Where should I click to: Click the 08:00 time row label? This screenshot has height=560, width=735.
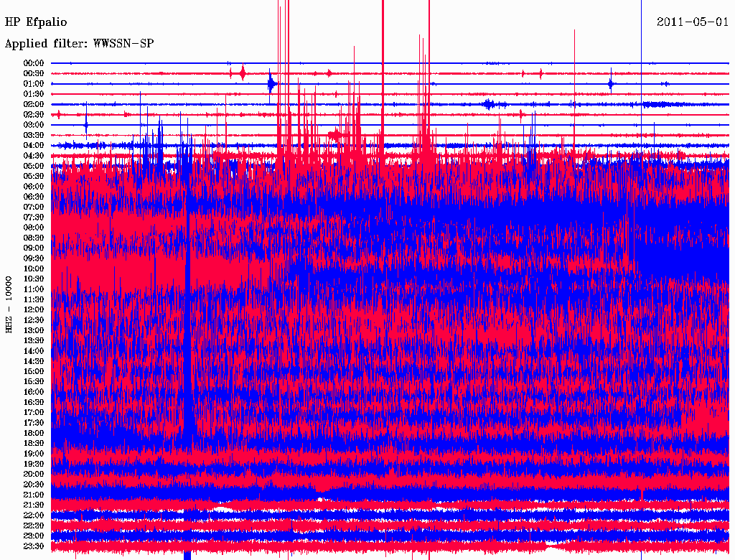point(34,228)
